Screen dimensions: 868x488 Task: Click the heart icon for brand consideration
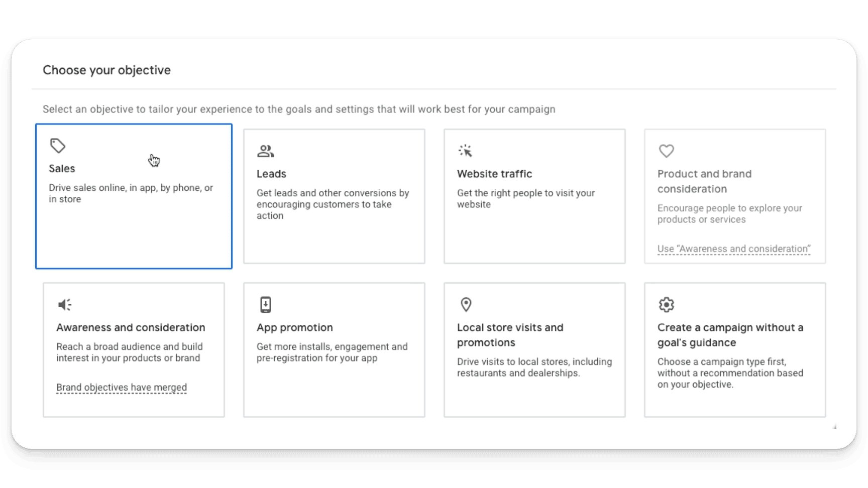pyautogui.click(x=667, y=151)
